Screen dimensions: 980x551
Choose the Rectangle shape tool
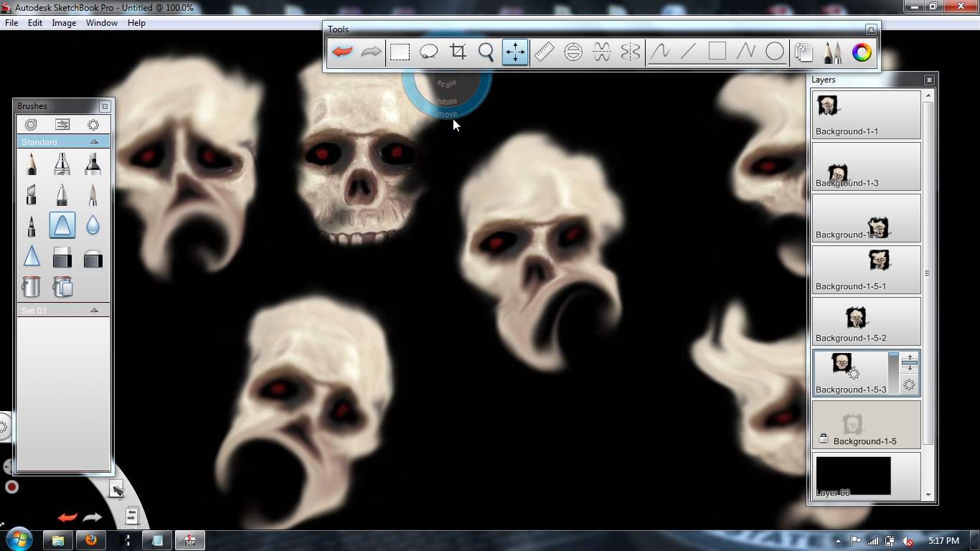pos(717,52)
